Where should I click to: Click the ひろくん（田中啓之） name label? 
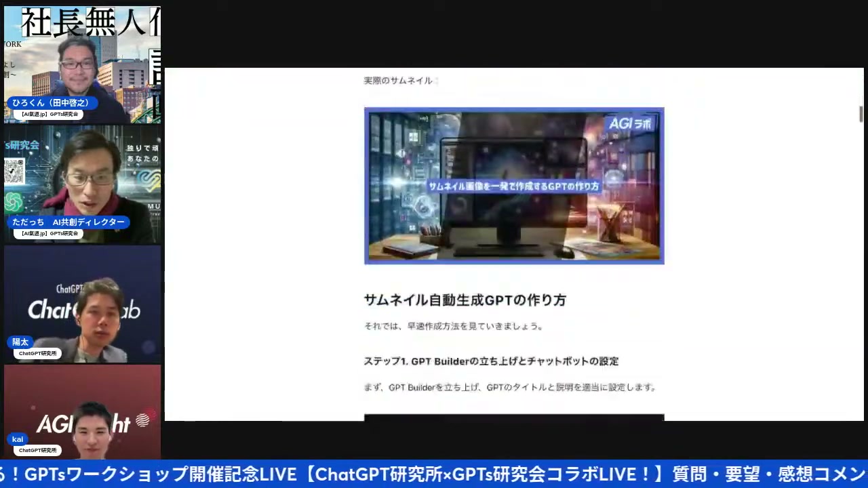(x=52, y=103)
